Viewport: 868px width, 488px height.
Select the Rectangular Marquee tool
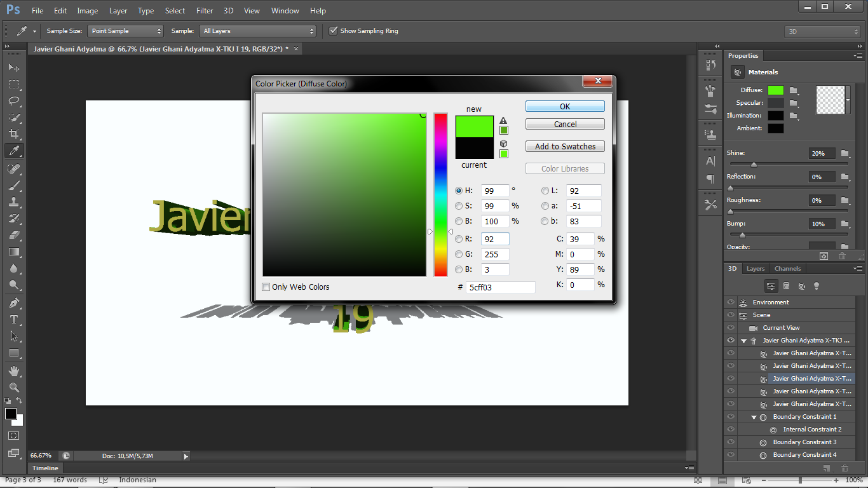point(13,85)
